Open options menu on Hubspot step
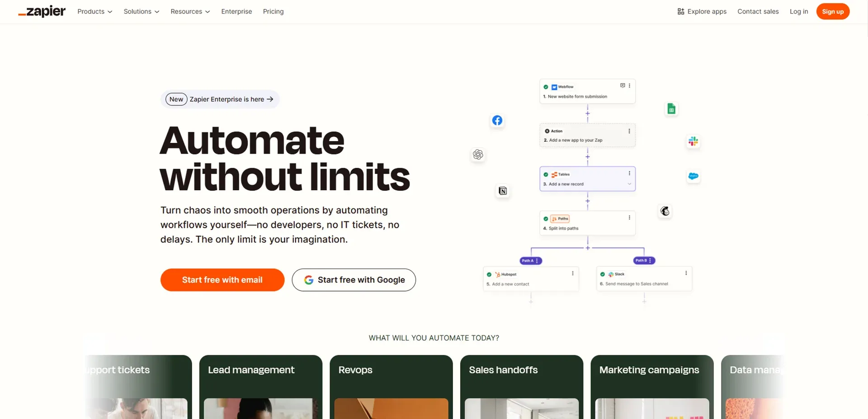 click(573, 273)
